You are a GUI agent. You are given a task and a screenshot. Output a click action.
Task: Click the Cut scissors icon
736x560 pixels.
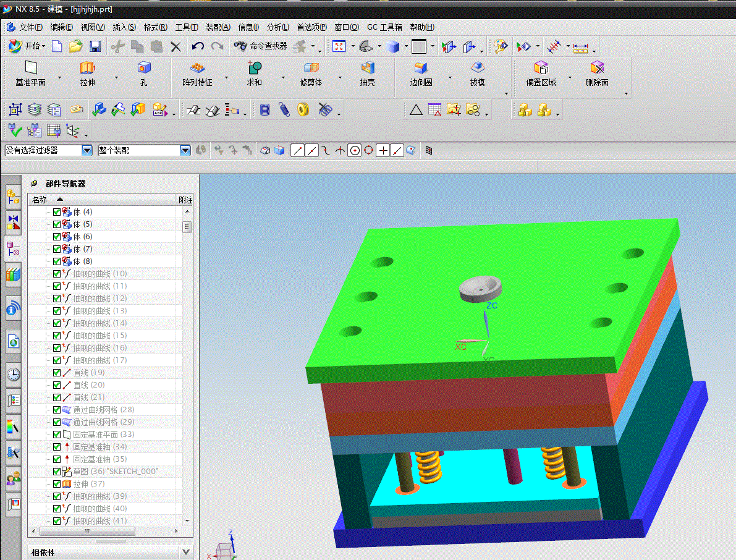[118, 46]
